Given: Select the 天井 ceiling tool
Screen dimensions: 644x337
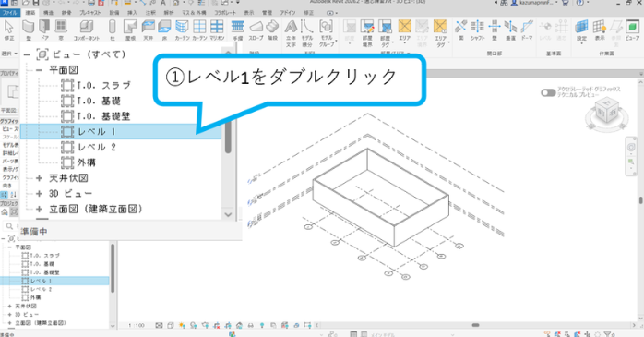Looking at the screenshot, I should [148, 30].
